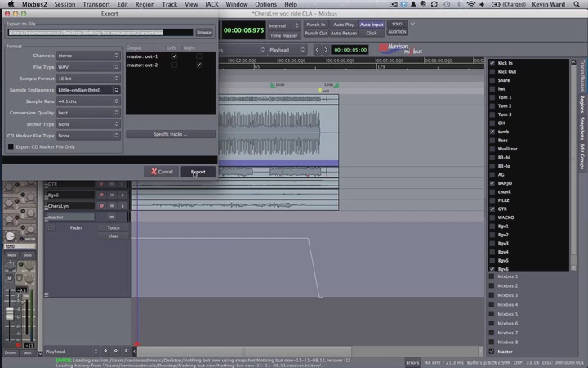Open the JACK menu
This screenshot has height=368, width=588.
212,4
